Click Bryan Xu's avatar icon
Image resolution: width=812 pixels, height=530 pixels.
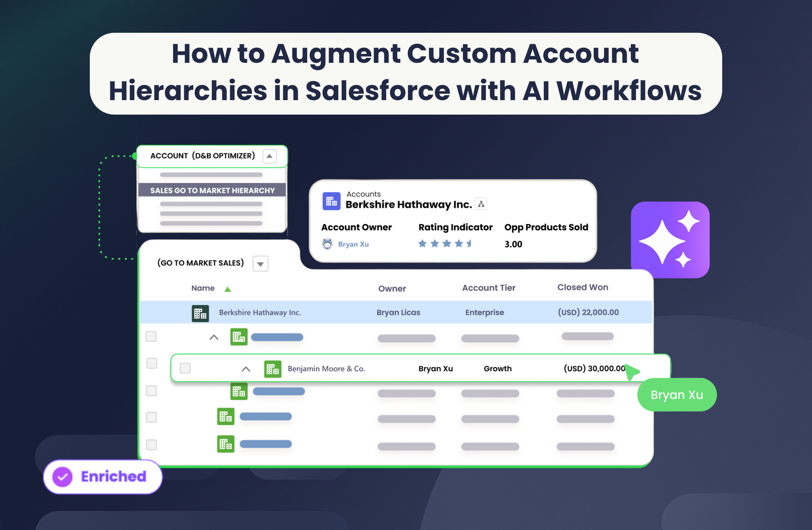click(327, 244)
